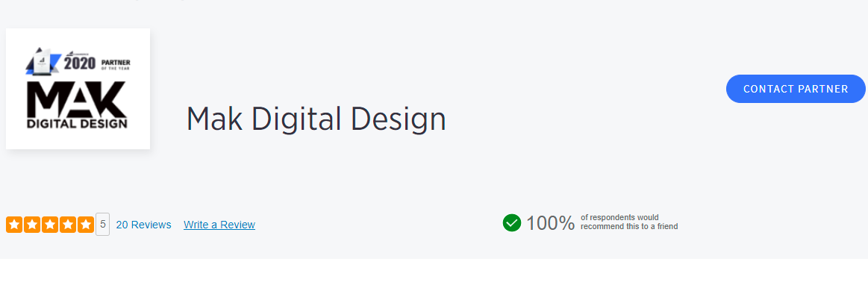Image resolution: width=868 pixels, height=300 pixels.
Task: Open the 20 Reviews link
Action: [x=143, y=225]
